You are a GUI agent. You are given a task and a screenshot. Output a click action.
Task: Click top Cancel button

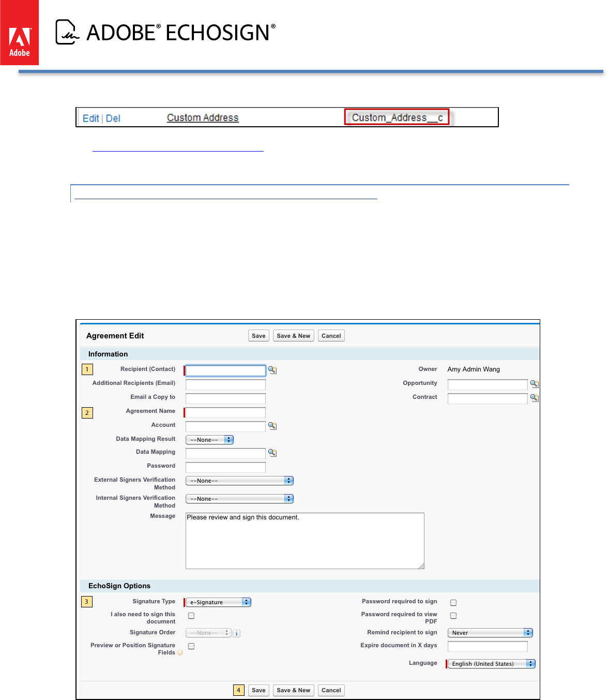331,336
